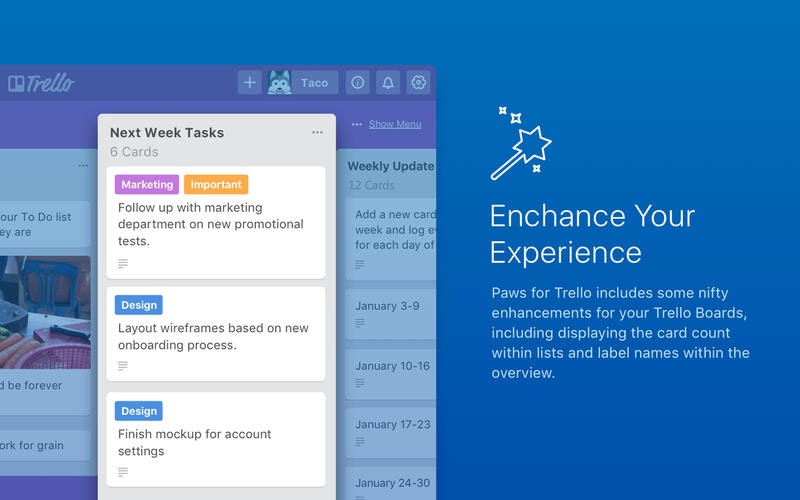Open the be forever card on left
This screenshot has width=800, height=500.
45,394
